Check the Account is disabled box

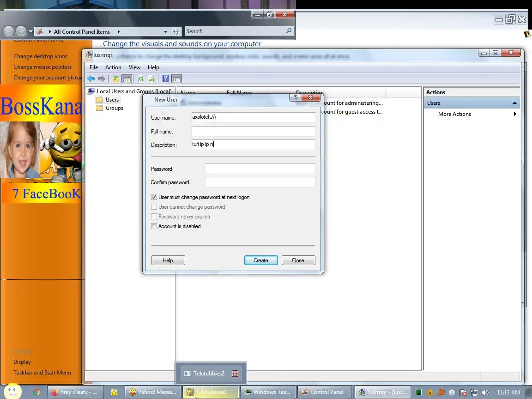click(154, 226)
